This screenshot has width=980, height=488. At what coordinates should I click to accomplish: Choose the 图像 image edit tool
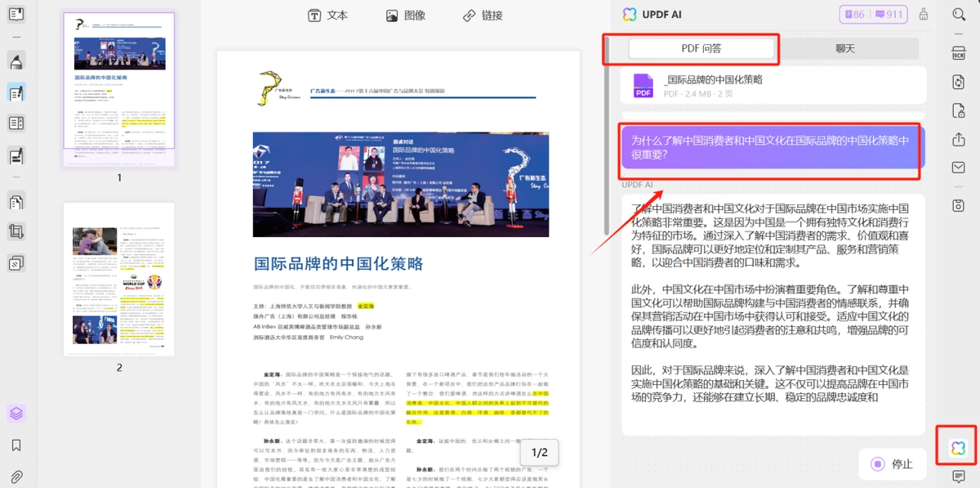[405, 16]
